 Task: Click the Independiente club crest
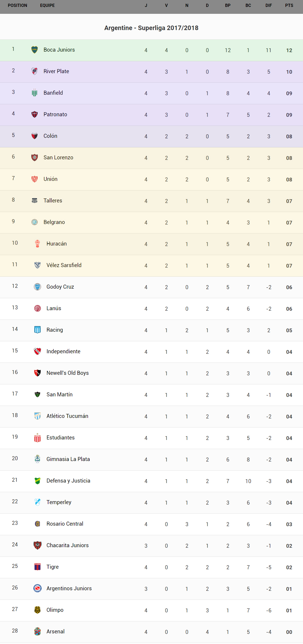(x=37, y=351)
